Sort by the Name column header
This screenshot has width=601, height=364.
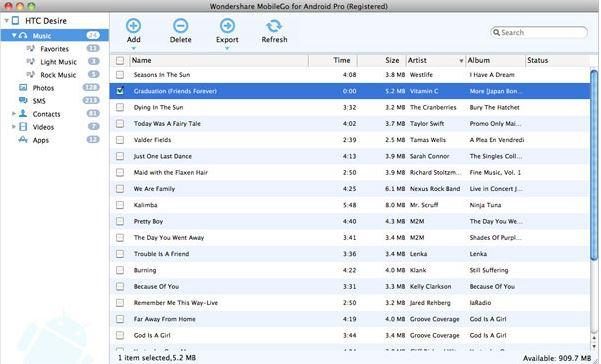(x=218, y=61)
